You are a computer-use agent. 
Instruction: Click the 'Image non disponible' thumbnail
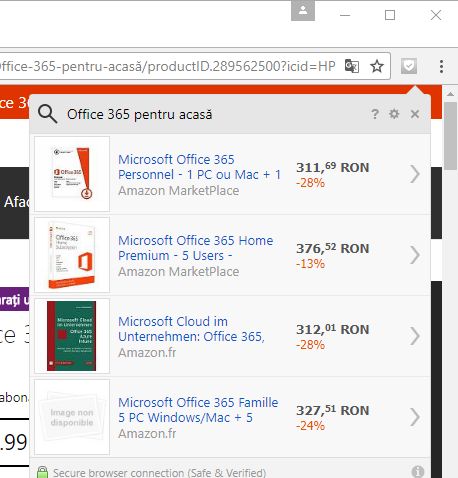point(72,417)
